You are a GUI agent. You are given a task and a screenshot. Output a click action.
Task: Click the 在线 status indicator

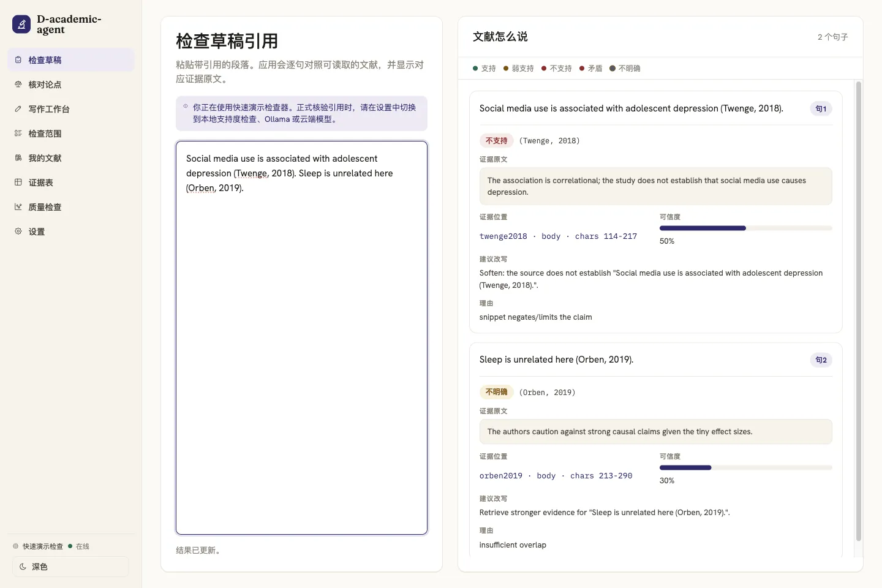pyautogui.click(x=79, y=546)
